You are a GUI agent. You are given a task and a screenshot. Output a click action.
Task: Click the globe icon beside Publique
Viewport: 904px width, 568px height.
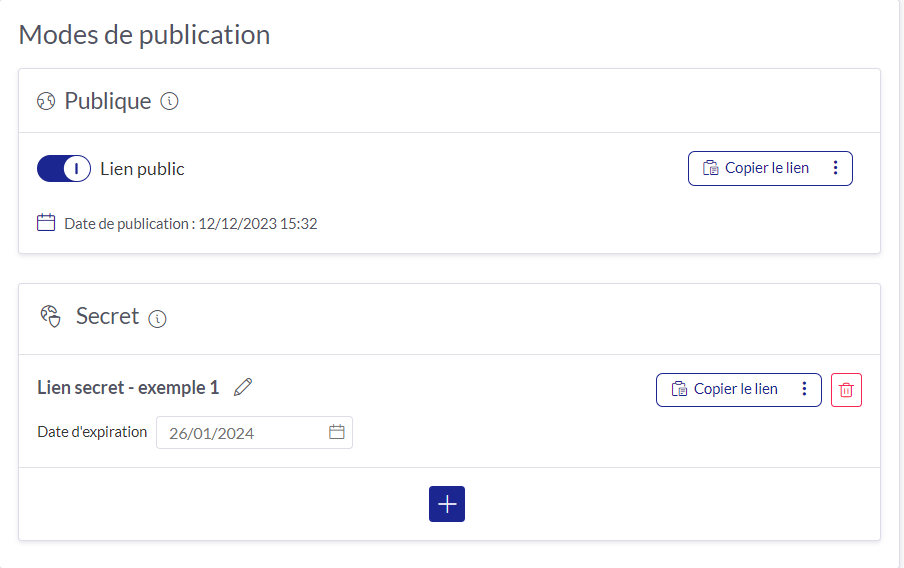click(x=46, y=101)
